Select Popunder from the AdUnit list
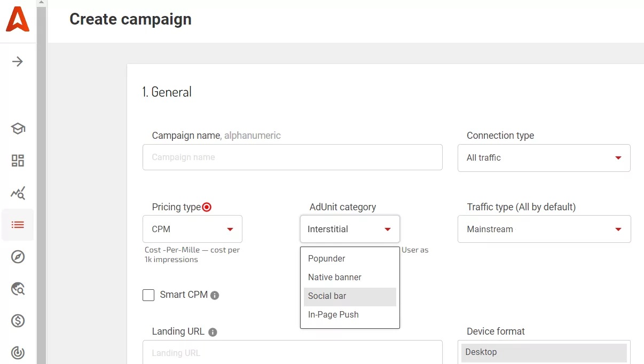The height and width of the screenshot is (364, 644). (x=327, y=259)
